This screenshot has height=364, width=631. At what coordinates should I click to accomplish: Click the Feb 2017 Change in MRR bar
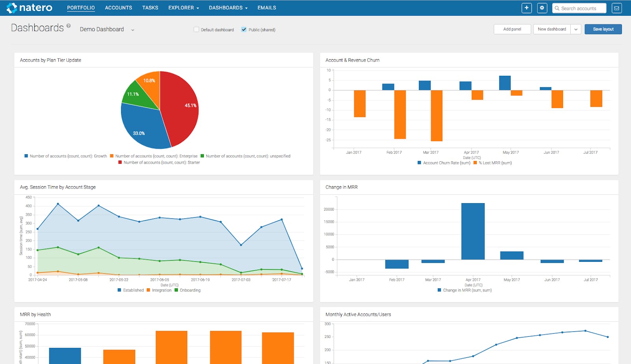point(397,264)
